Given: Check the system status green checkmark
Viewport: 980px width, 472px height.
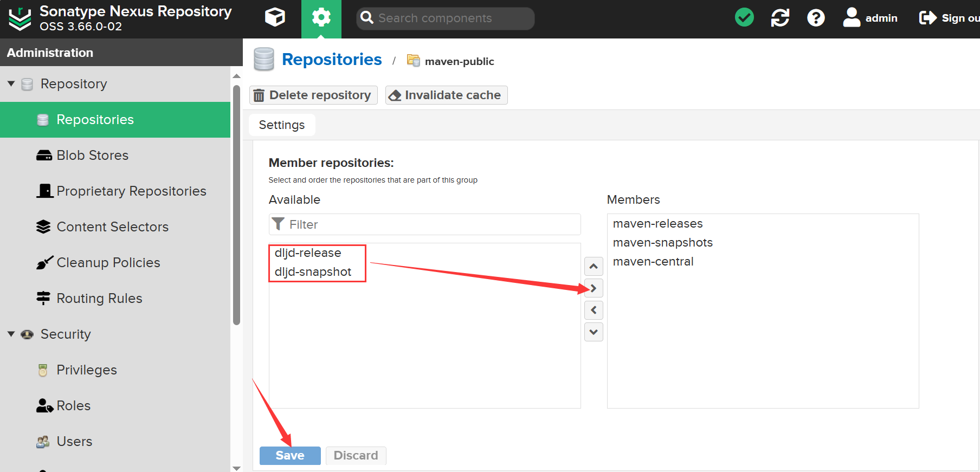Looking at the screenshot, I should [x=744, y=18].
